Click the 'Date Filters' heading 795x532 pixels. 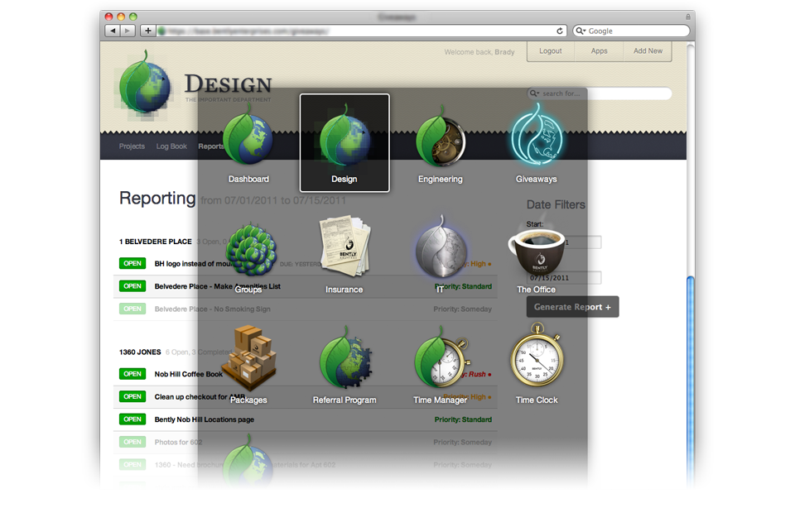click(556, 204)
